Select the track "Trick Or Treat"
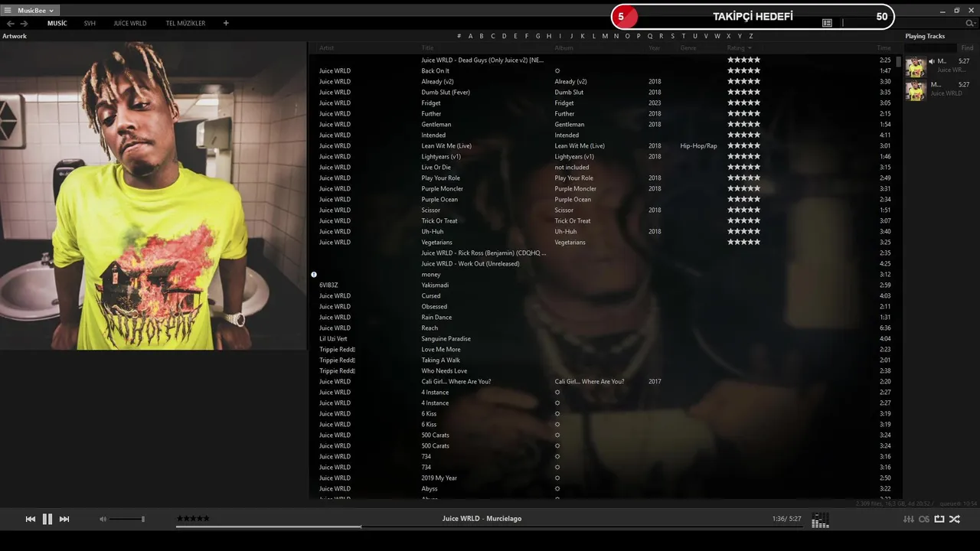This screenshot has width=980, height=551. (x=439, y=220)
